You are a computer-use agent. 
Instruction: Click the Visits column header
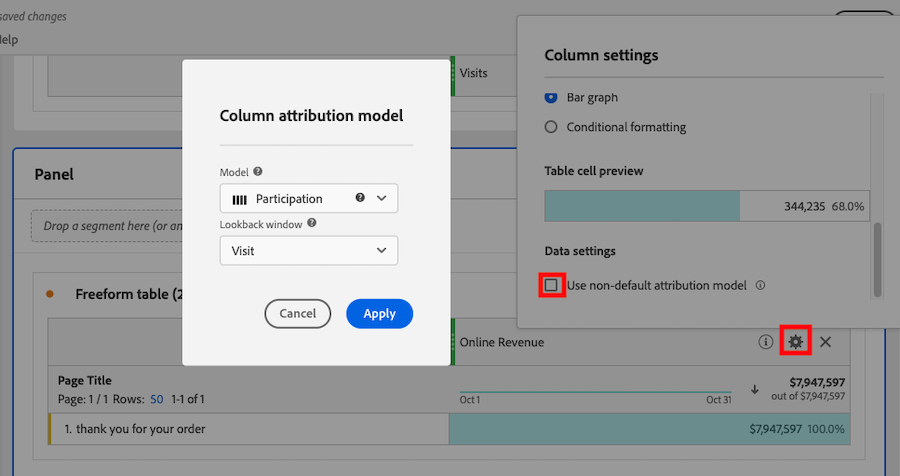474,73
